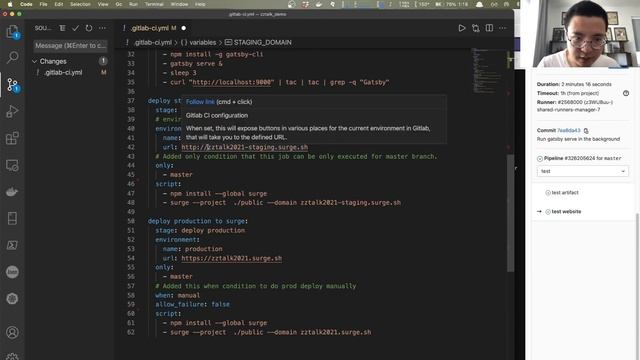Open the Remote Explorer view
640x360 pixels.
coord(12,165)
